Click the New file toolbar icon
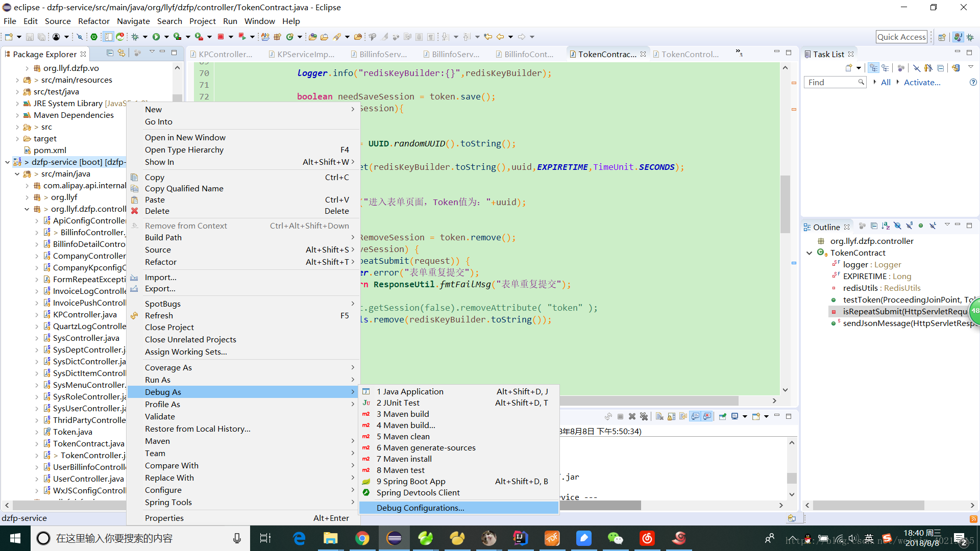The width and height of the screenshot is (980, 551). tap(9, 37)
